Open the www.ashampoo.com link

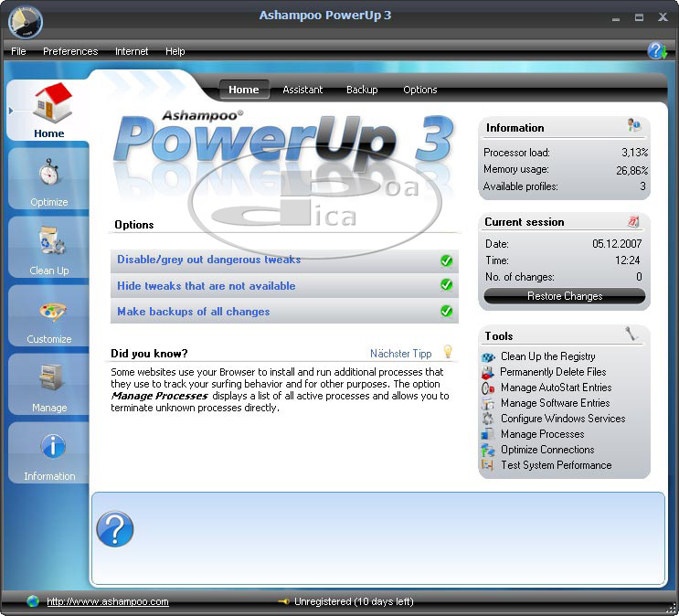[x=108, y=601]
